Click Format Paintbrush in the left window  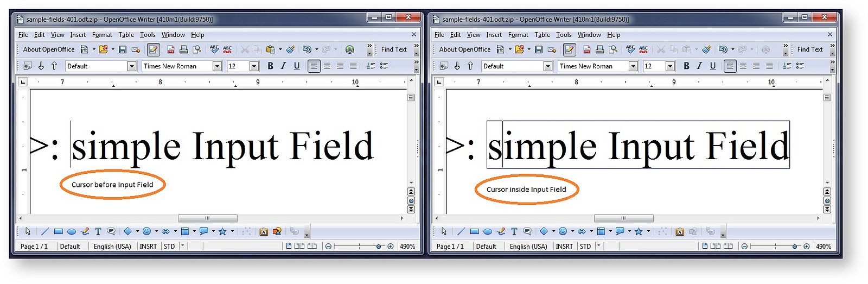(291, 49)
